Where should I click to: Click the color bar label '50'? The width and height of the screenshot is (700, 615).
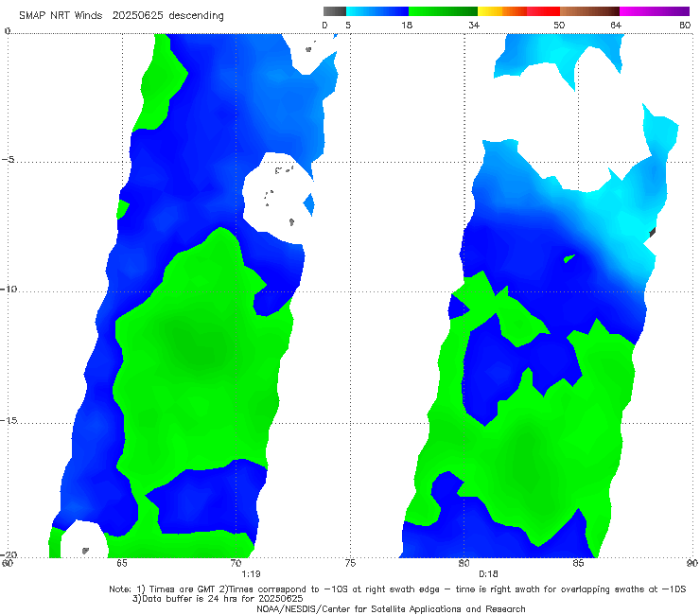pyautogui.click(x=559, y=26)
